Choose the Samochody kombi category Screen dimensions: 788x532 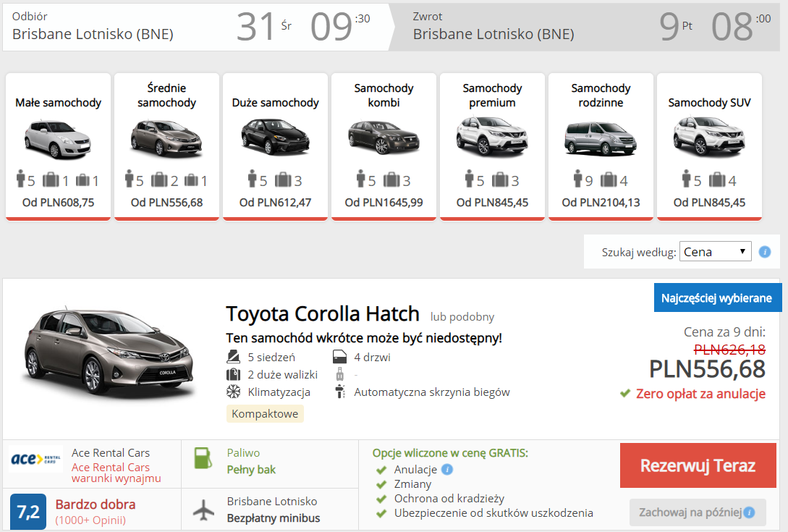[384, 145]
